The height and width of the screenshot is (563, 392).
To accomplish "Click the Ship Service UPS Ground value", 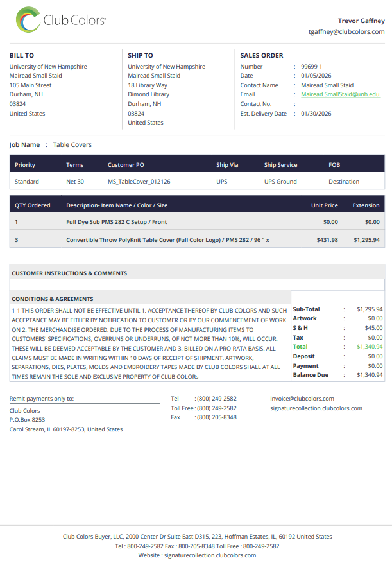I will pyautogui.click(x=280, y=182).
